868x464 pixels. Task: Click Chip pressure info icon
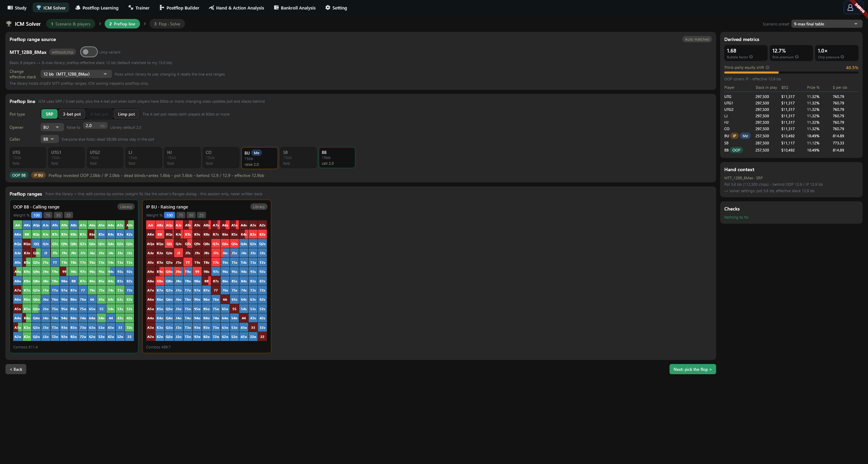(842, 57)
